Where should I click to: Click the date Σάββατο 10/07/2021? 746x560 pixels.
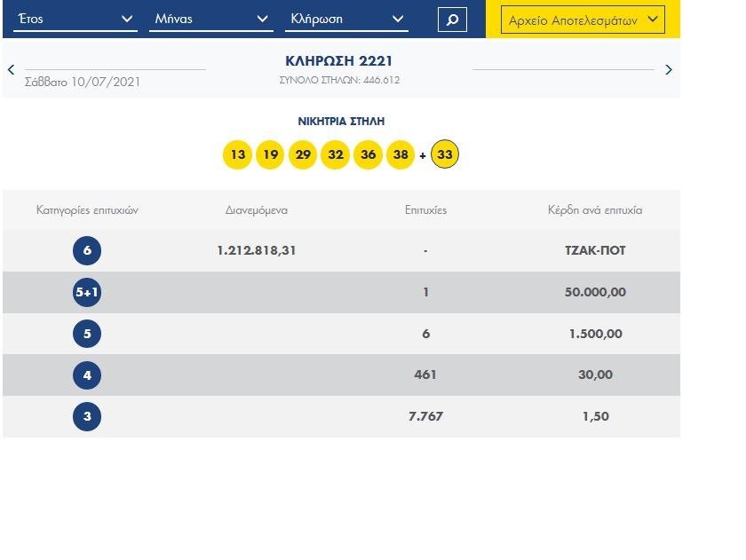tap(83, 82)
